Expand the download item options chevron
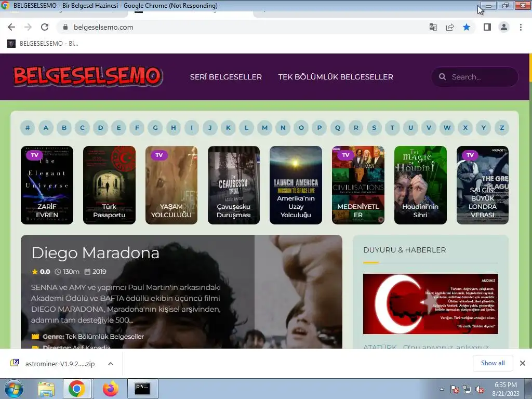The width and height of the screenshot is (532, 399). coord(111,364)
